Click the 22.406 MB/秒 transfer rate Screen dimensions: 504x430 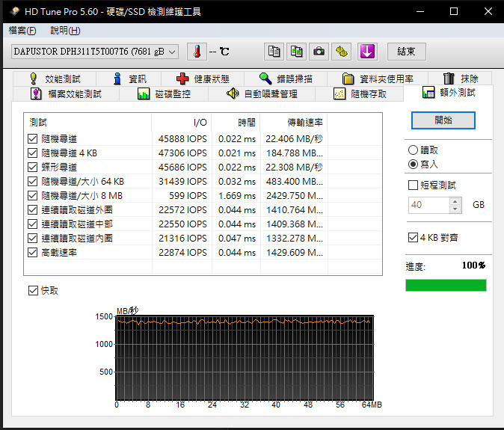tap(294, 139)
